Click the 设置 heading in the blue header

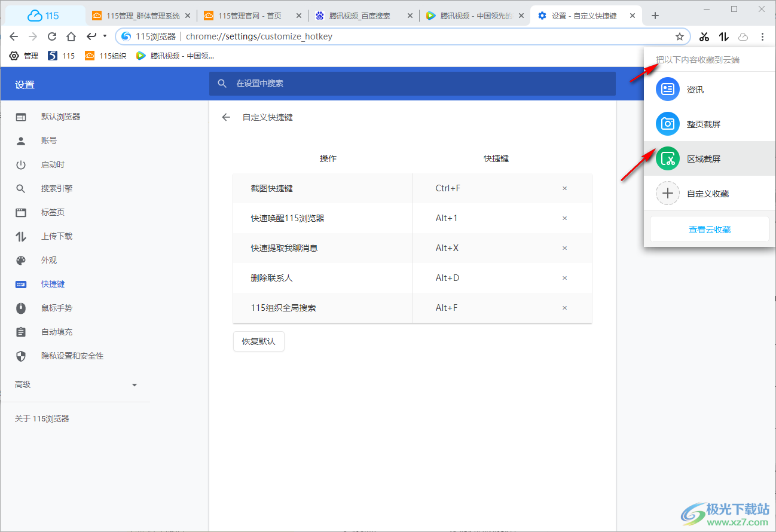click(x=25, y=85)
